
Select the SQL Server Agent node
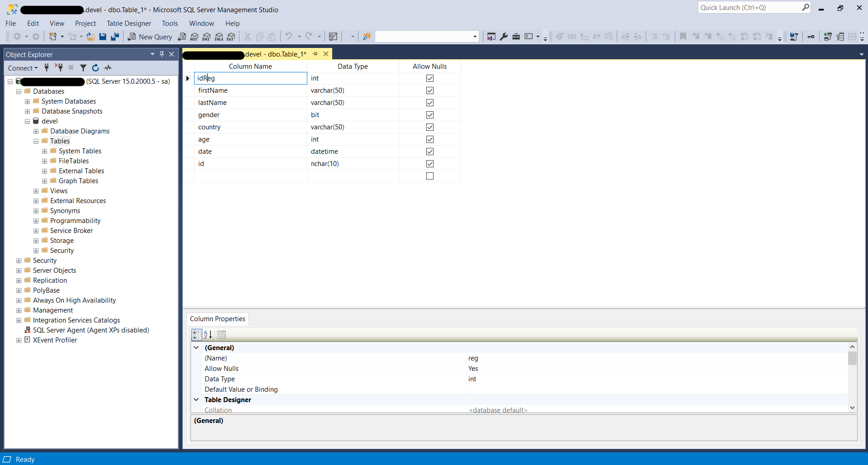tap(91, 330)
